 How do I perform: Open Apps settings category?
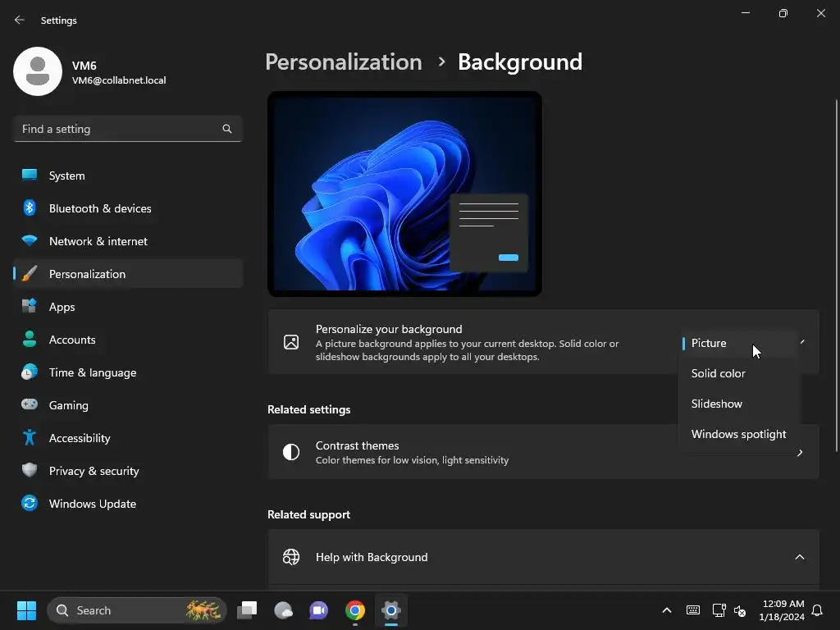pyautogui.click(x=127, y=307)
